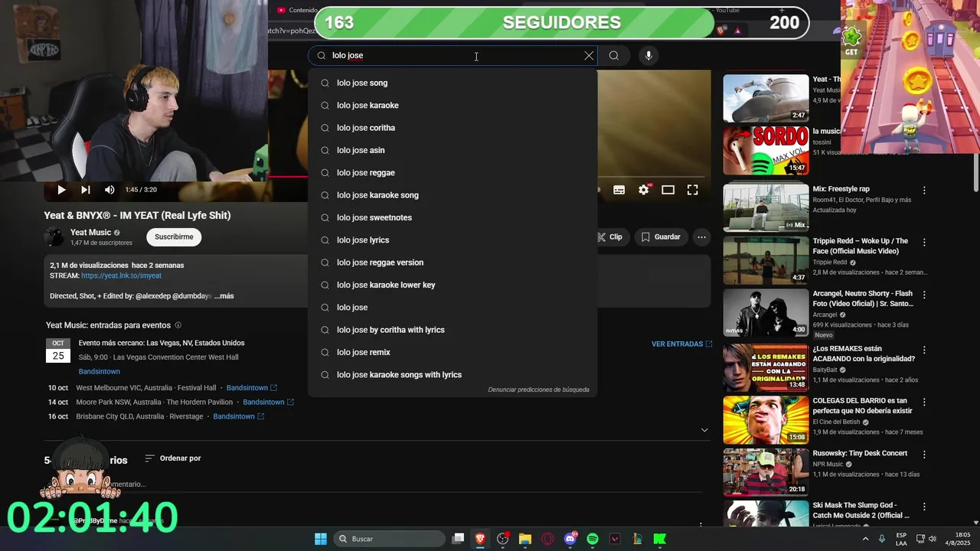Click 'Denunciar predicciones de búsqueda' link
Screen dimensions: 980x551
point(538,390)
